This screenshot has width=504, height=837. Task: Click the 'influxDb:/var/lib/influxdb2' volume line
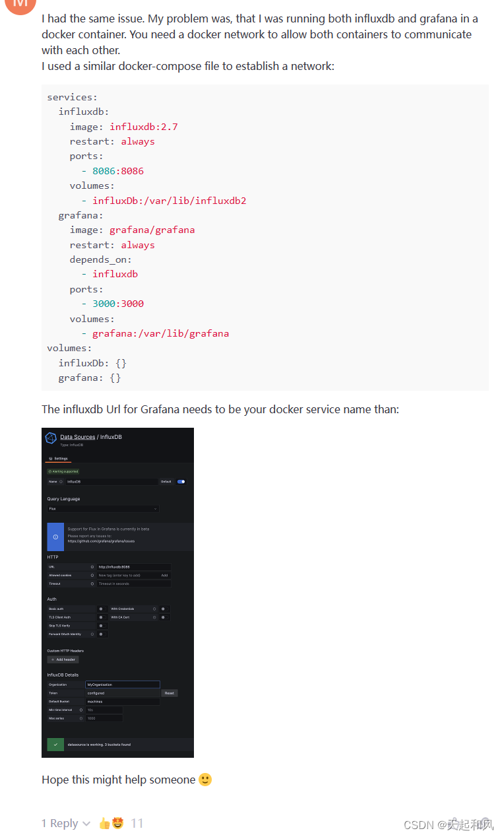(x=164, y=201)
